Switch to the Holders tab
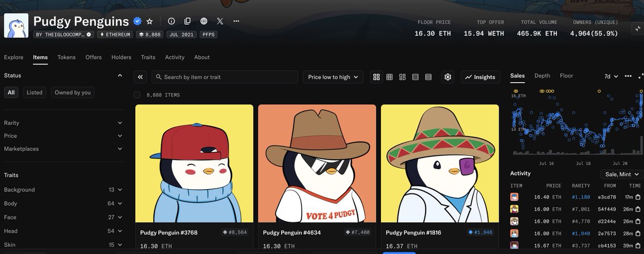Screen dimensions: 644x254 tap(121, 57)
